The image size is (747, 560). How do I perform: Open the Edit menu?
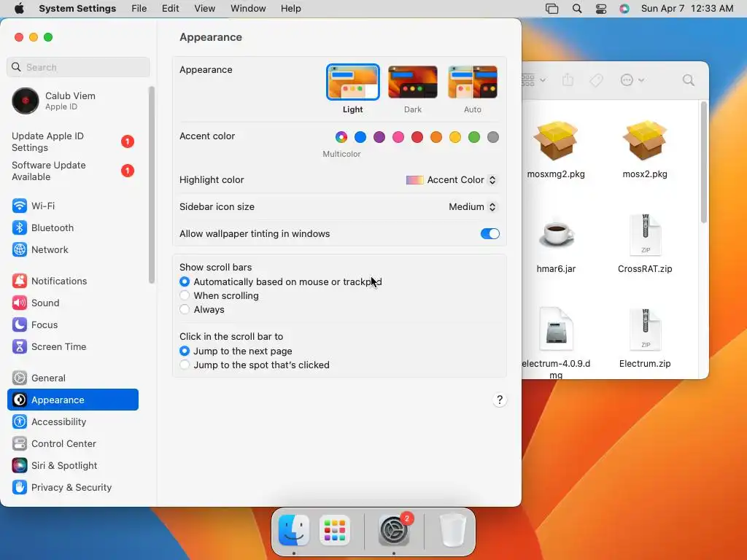170,9
